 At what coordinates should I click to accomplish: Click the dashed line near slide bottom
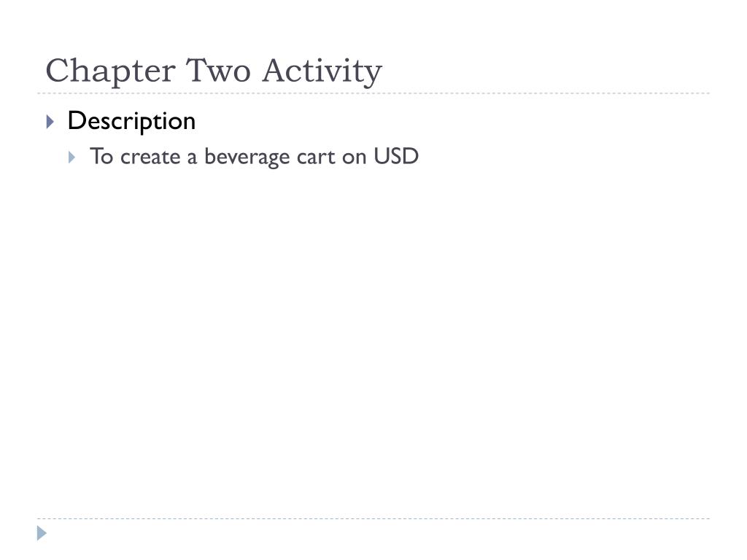coord(373,518)
